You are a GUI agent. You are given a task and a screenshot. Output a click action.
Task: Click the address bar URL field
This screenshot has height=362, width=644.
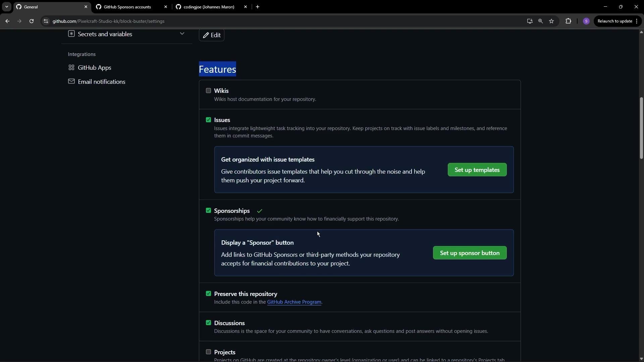tap(285, 21)
